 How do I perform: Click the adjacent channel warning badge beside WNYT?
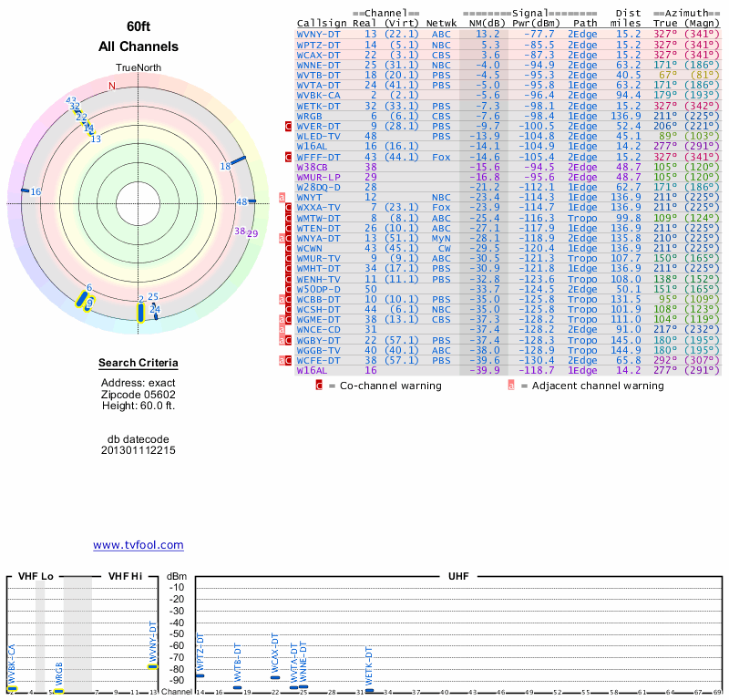click(282, 197)
